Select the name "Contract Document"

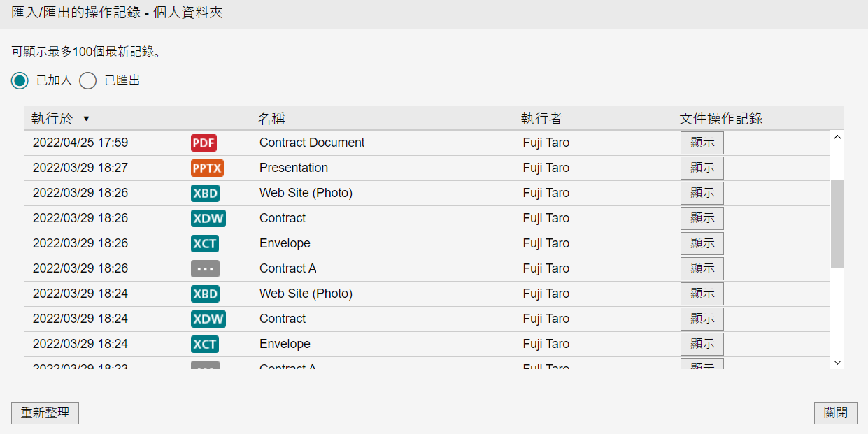(x=312, y=143)
